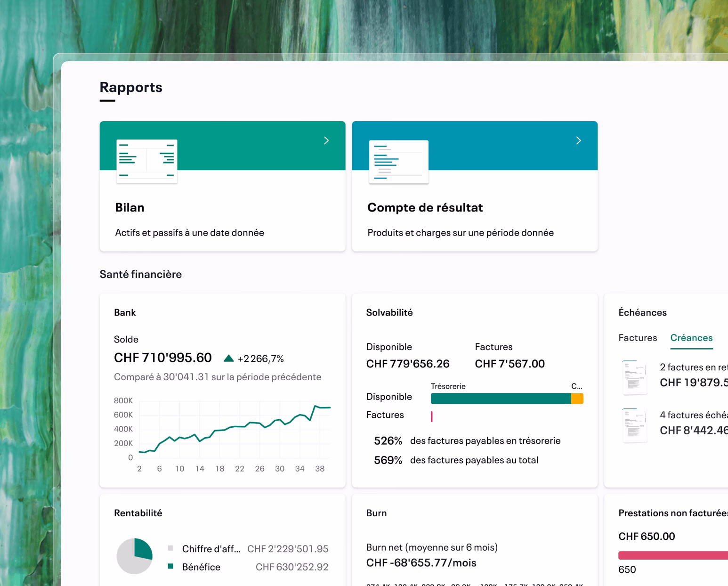Click the Burn net CHF -68'655.77/mois value
The width and height of the screenshot is (728, 586).
pos(421,563)
